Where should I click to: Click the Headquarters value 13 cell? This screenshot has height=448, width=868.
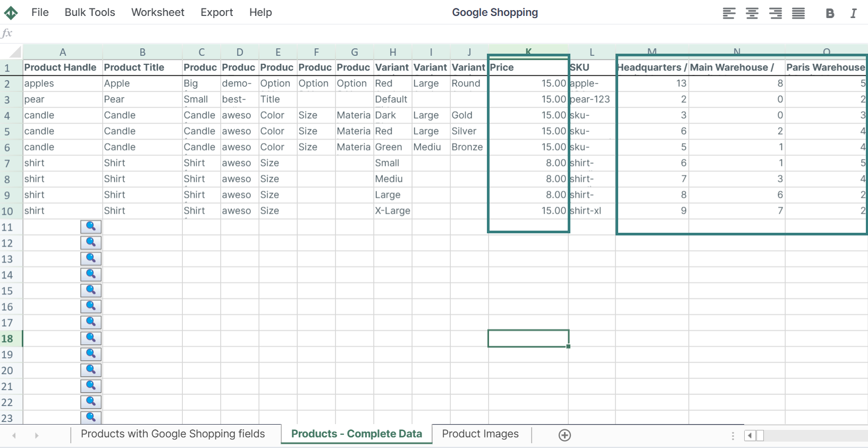(x=652, y=83)
